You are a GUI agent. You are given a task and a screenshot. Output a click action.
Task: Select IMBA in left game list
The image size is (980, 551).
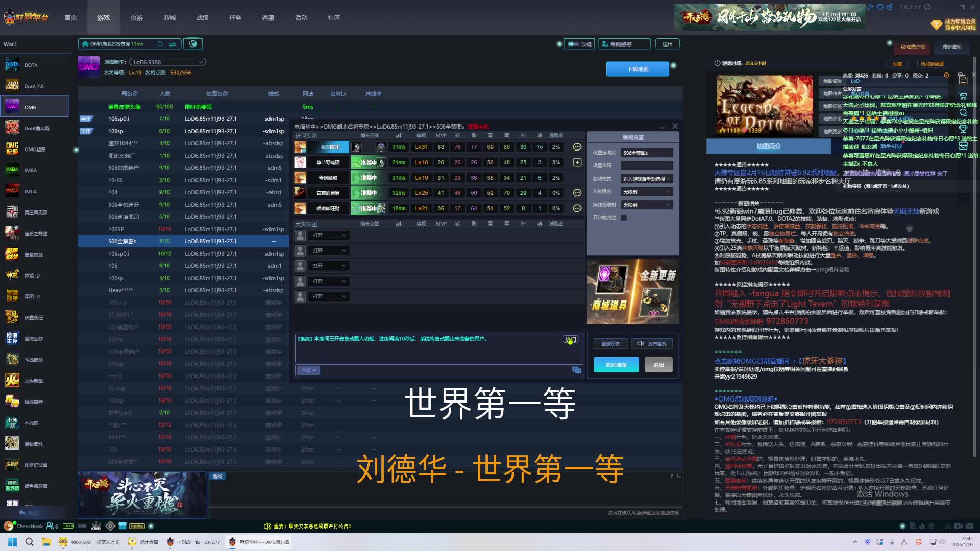pos(31,170)
